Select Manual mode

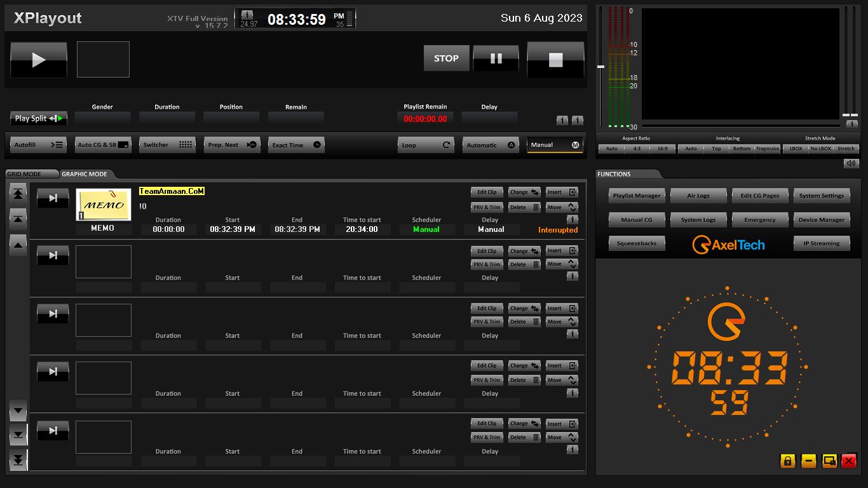[555, 145]
